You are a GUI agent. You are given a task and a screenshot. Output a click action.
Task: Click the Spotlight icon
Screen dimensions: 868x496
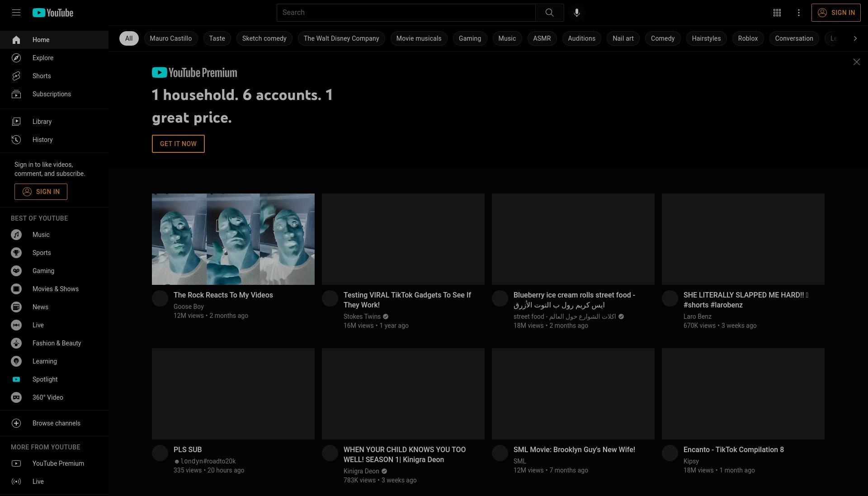coord(16,379)
